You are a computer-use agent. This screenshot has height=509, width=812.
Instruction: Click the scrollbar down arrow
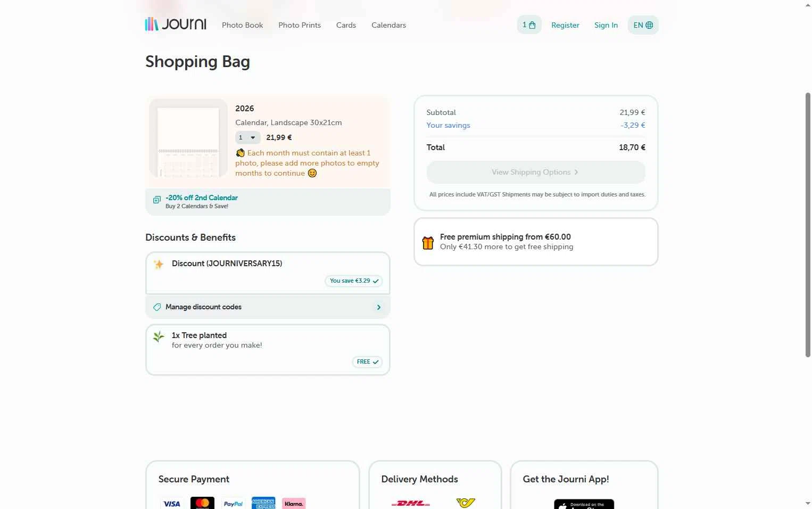(808, 503)
